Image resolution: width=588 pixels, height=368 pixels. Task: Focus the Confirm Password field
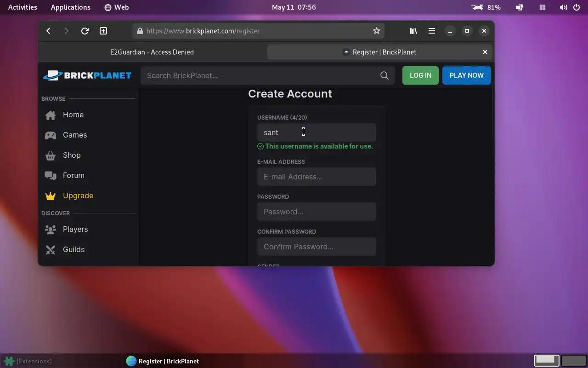[317, 247]
